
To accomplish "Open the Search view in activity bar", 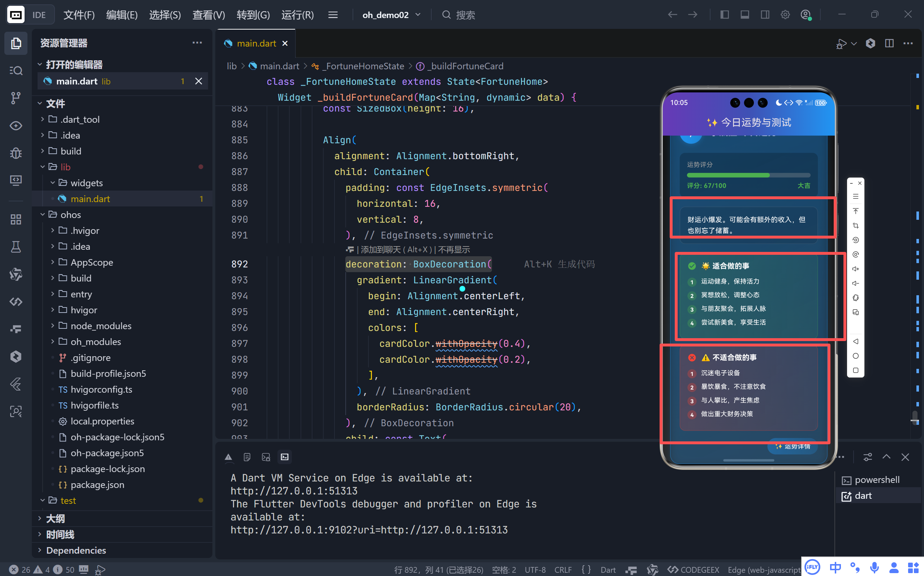I will 16,70.
